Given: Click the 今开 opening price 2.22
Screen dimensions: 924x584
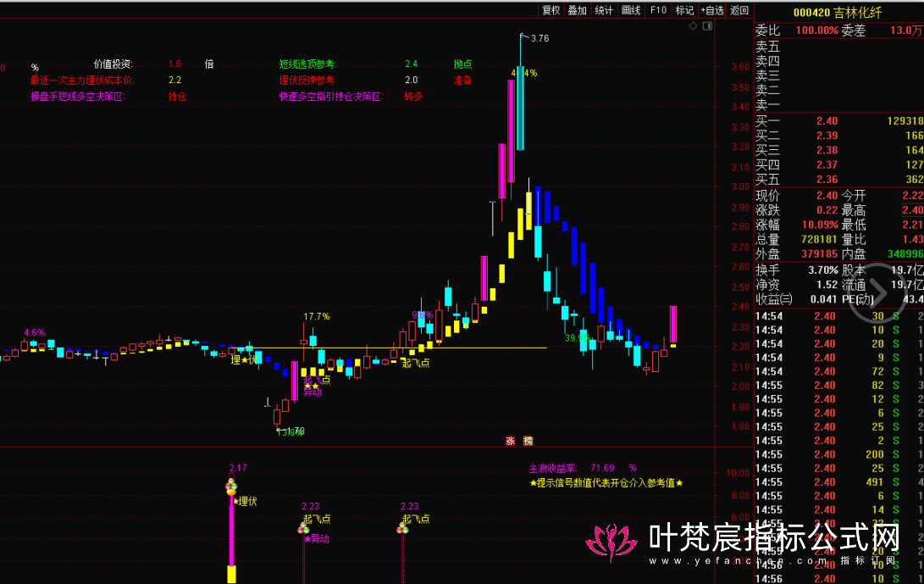Looking at the screenshot, I should tap(913, 195).
